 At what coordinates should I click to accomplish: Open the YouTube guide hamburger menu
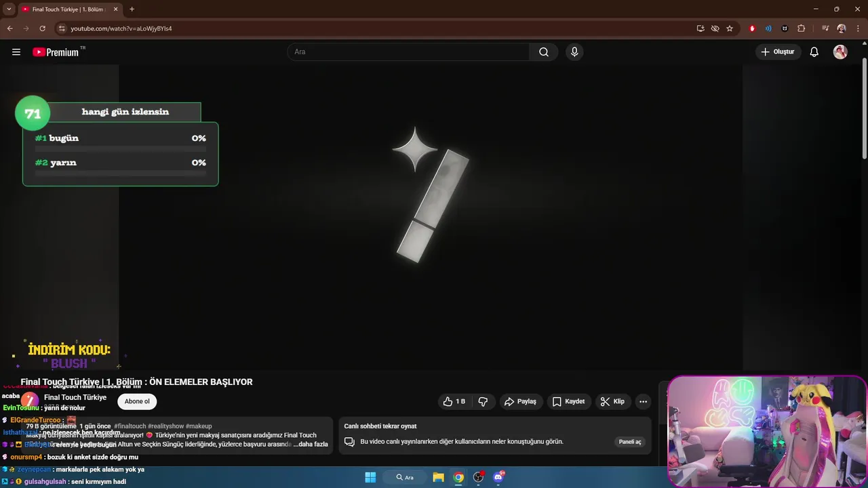[16, 52]
